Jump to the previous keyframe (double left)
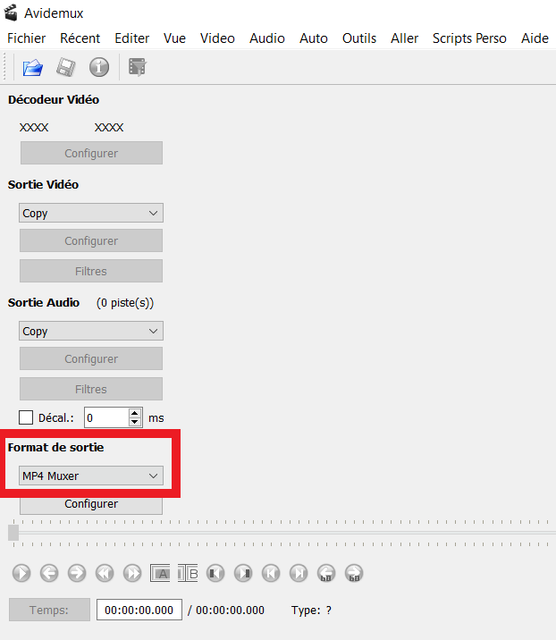The width and height of the screenshot is (556, 640). (105, 573)
